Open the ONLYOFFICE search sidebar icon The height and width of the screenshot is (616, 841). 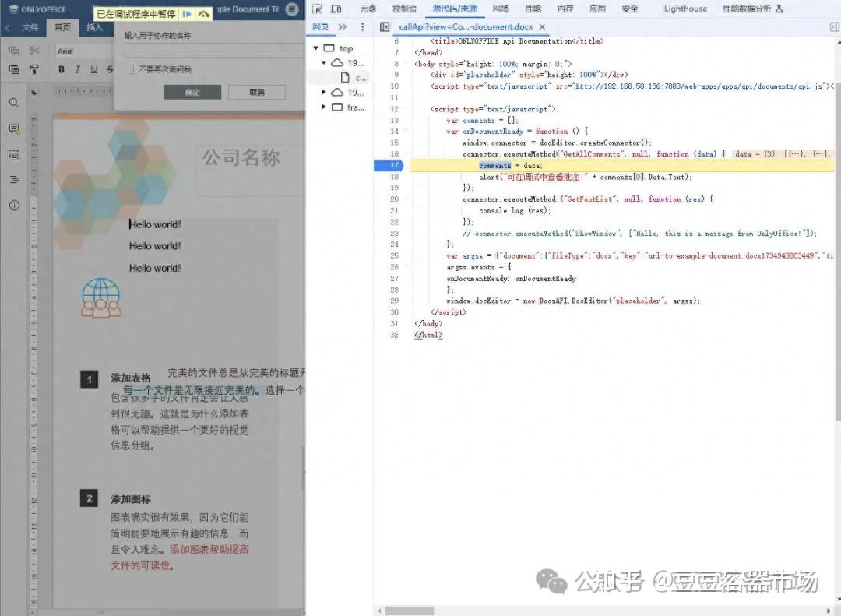pyautogui.click(x=14, y=103)
